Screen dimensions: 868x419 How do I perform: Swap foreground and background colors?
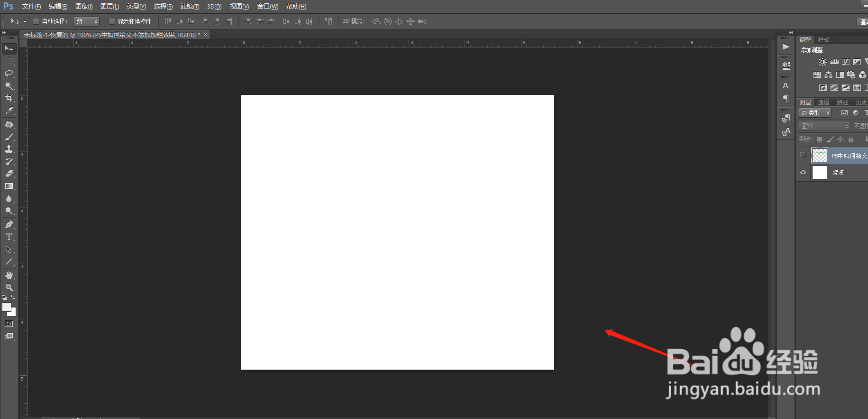(13, 297)
